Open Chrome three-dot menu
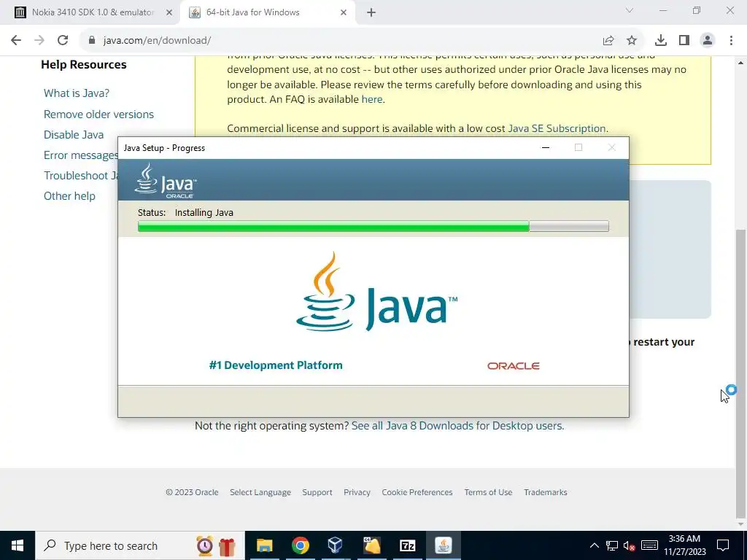Viewport: 747px width, 560px height. point(731,41)
